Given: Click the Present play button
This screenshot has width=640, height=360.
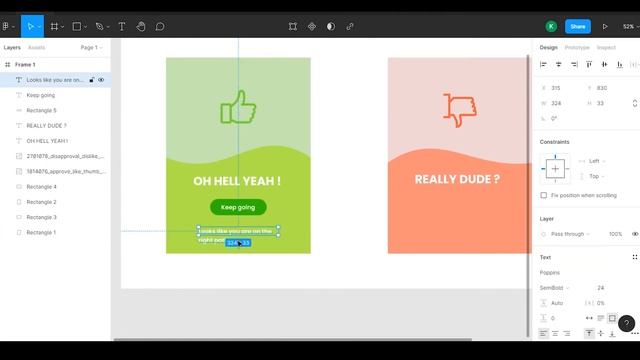Looking at the screenshot, I should 605,27.
